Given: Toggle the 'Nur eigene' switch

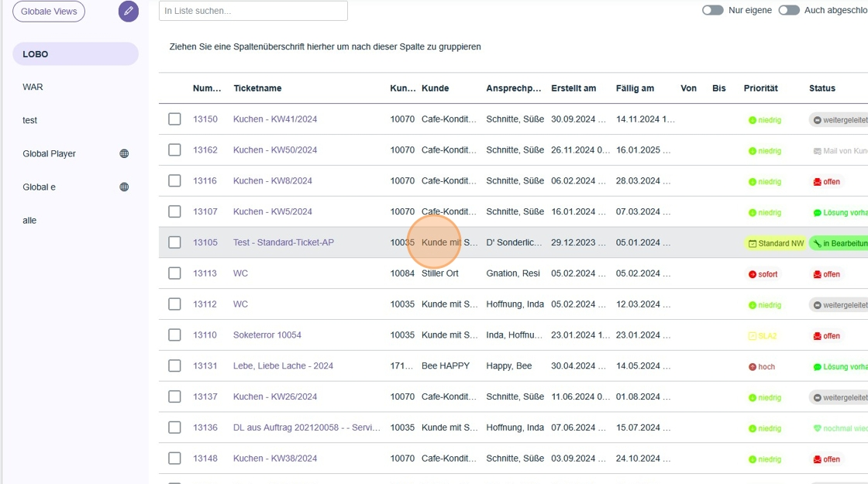Looking at the screenshot, I should [x=712, y=11].
